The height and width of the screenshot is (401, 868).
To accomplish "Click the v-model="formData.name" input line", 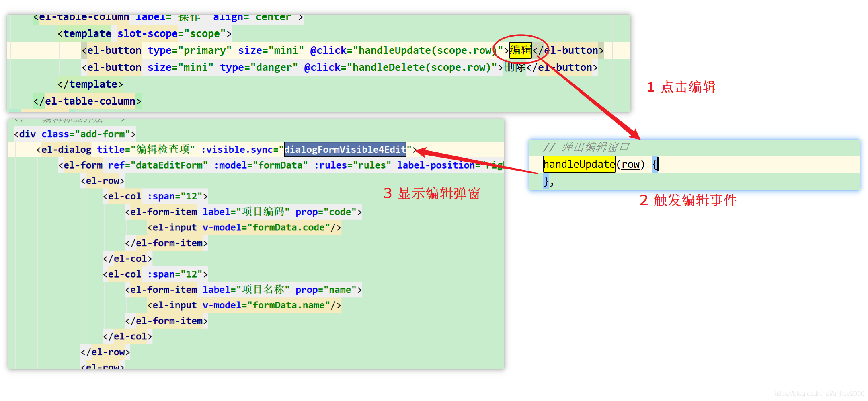I will [244, 305].
